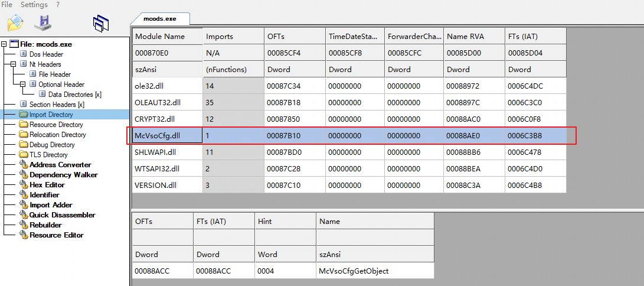This screenshot has width=644, height=286.
Task: Switch to the mcods.exe tab
Action: [160, 18]
